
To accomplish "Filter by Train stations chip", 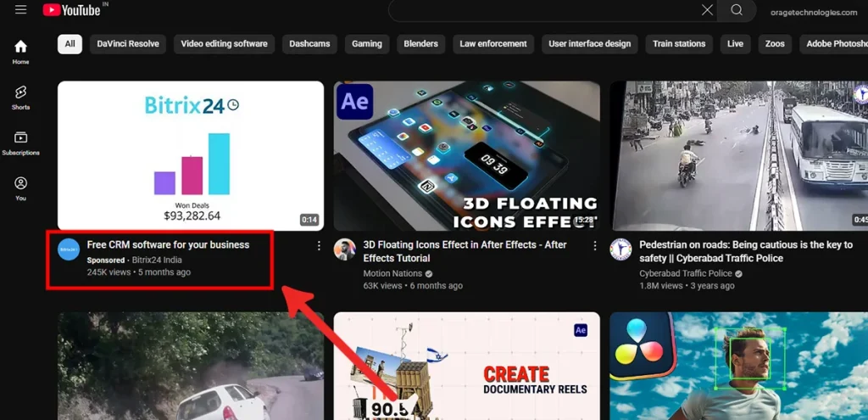I will click(x=679, y=44).
